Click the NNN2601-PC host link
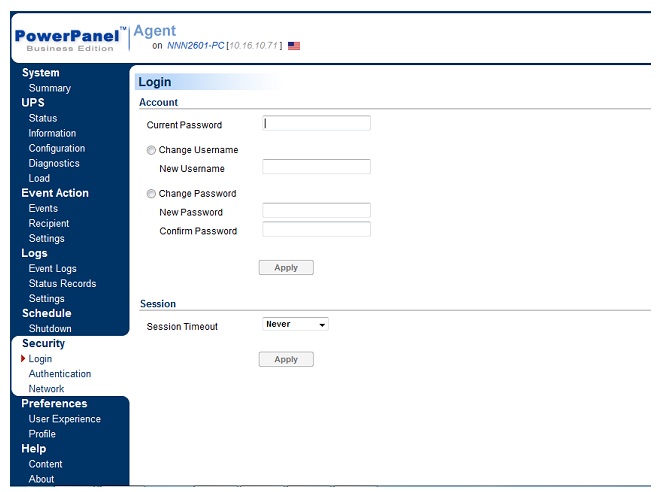 pos(194,46)
